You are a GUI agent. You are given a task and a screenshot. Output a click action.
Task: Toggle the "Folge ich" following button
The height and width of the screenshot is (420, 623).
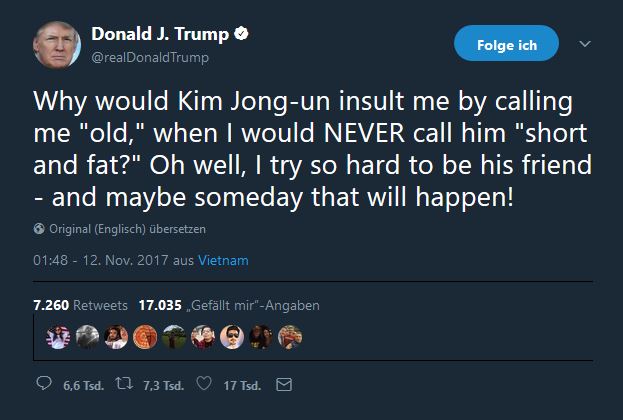508,45
